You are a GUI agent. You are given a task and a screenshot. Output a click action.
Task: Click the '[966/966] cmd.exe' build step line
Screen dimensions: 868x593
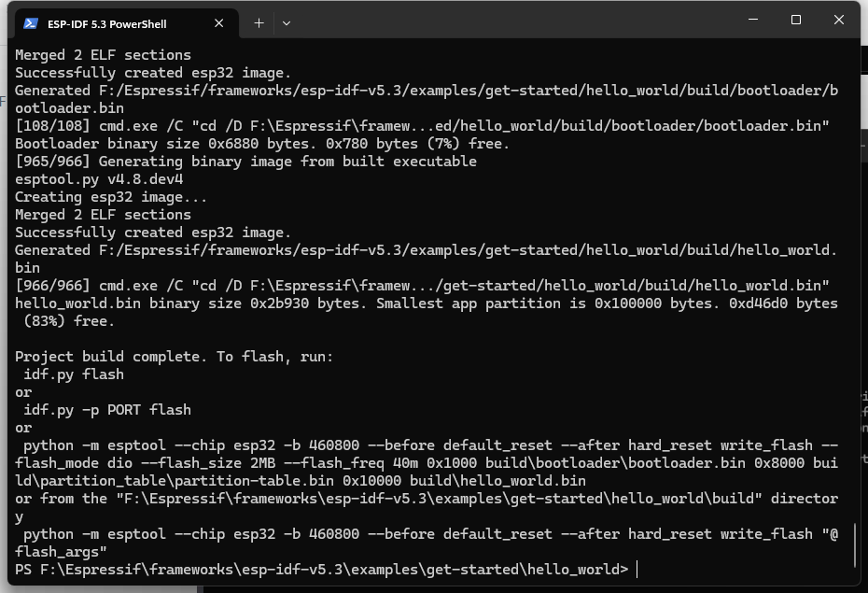[422, 286]
